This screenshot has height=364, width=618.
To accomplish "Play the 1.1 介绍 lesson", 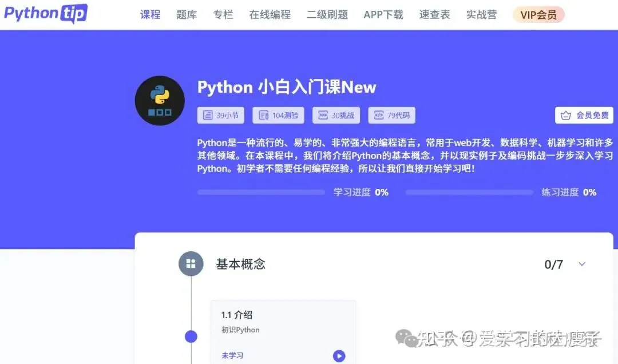I will coord(339,356).
